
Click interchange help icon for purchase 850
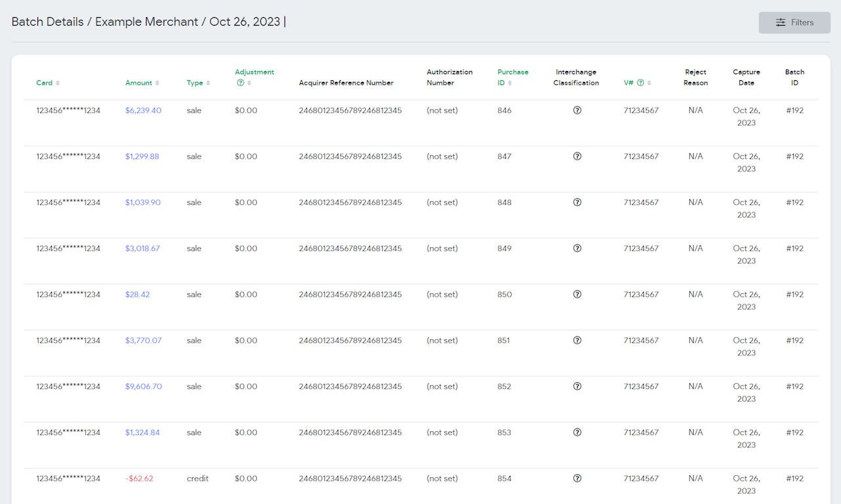click(577, 294)
